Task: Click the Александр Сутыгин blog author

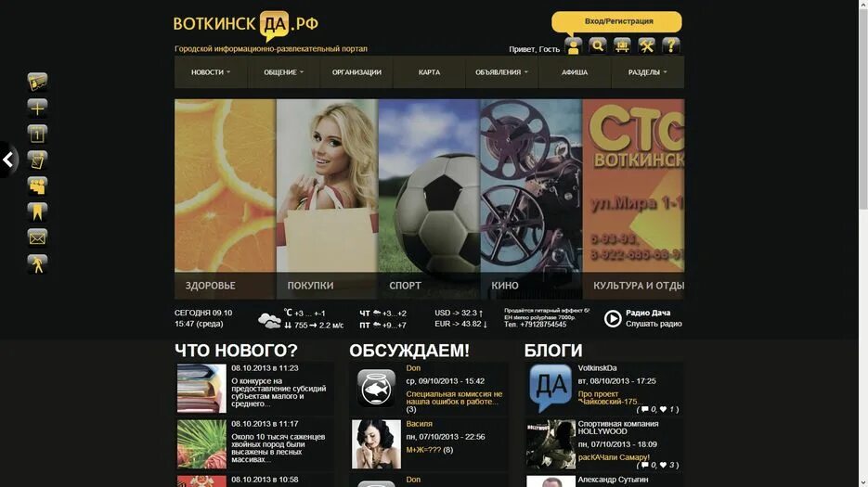Action: [613, 480]
